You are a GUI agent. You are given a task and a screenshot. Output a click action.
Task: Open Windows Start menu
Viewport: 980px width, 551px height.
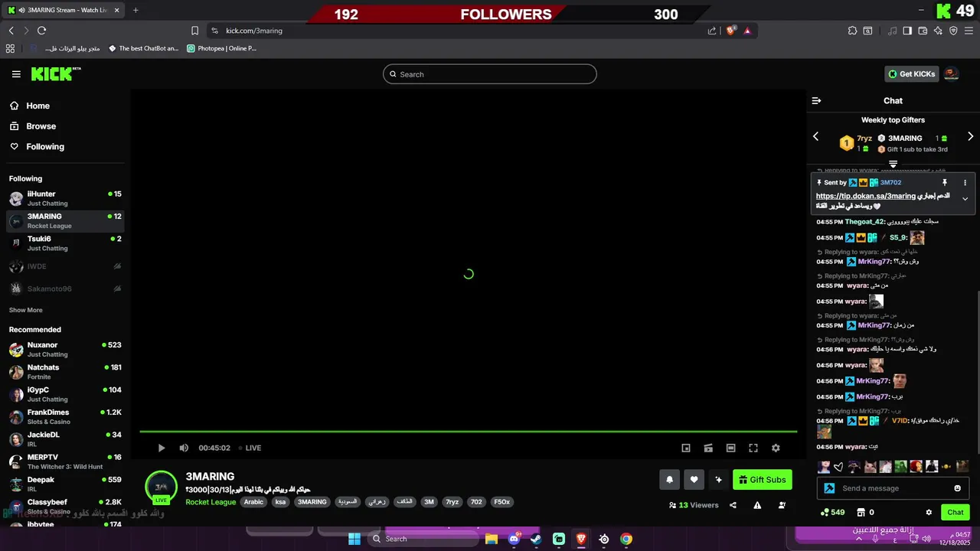[x=354, y=539]
